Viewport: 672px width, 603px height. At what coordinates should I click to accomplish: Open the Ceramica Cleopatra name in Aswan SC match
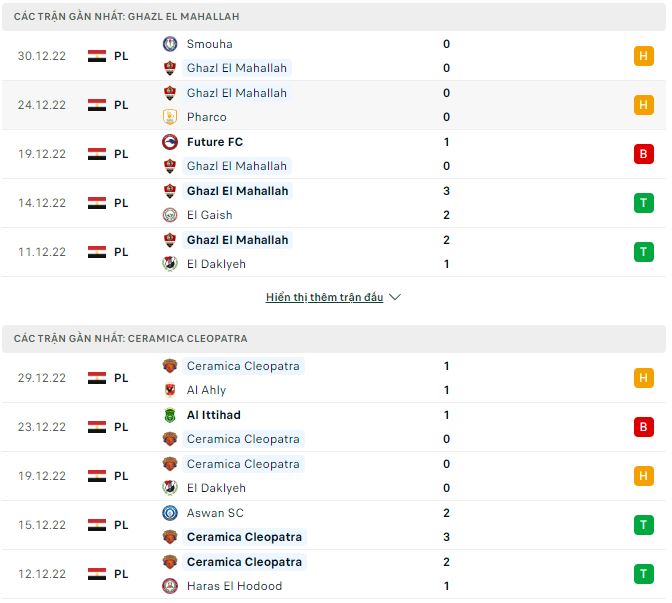(244, 537)
